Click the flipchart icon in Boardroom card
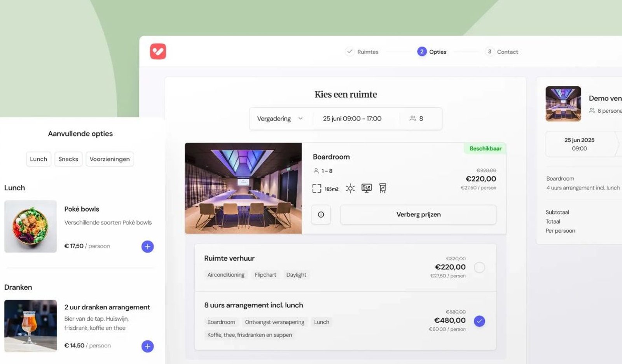The image size is (622, 364). tap(383, 188)
